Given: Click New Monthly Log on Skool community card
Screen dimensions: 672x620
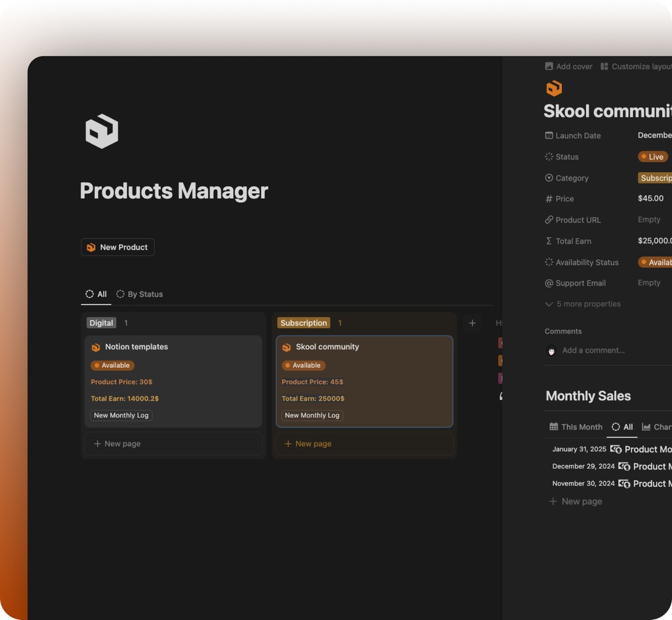Looking at the screenshot, I should [311, 415].
